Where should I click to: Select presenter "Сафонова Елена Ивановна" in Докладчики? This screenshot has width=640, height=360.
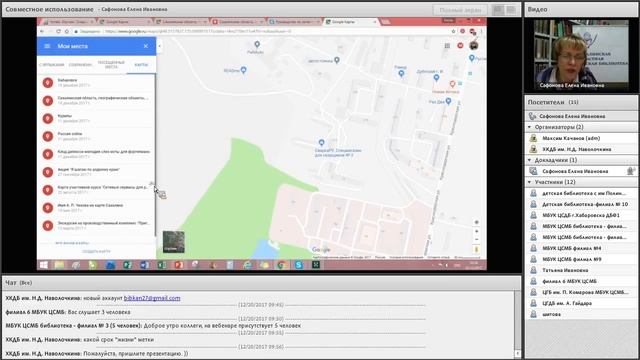click(582, 171)
